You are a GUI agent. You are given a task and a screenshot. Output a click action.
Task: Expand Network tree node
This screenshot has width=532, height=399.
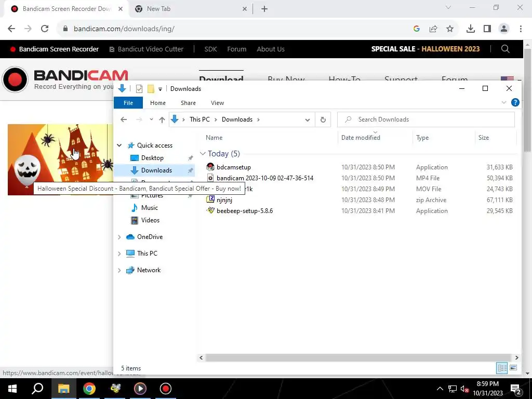[119, 270]
